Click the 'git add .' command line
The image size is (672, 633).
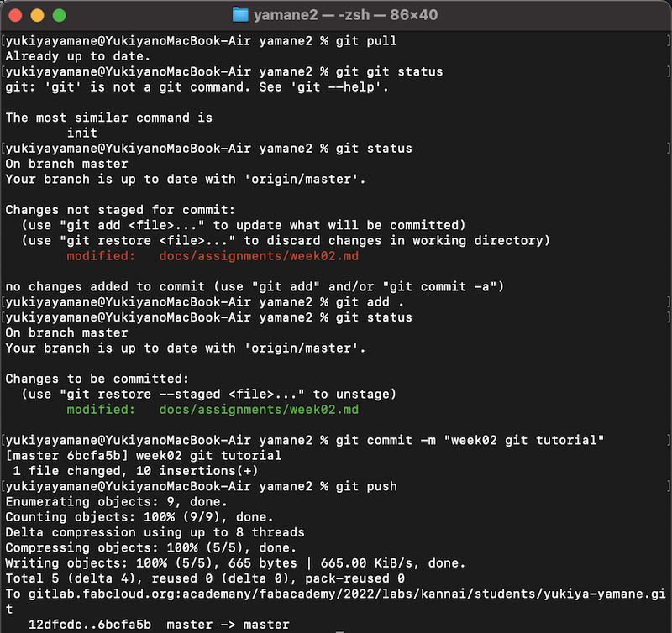204,302
